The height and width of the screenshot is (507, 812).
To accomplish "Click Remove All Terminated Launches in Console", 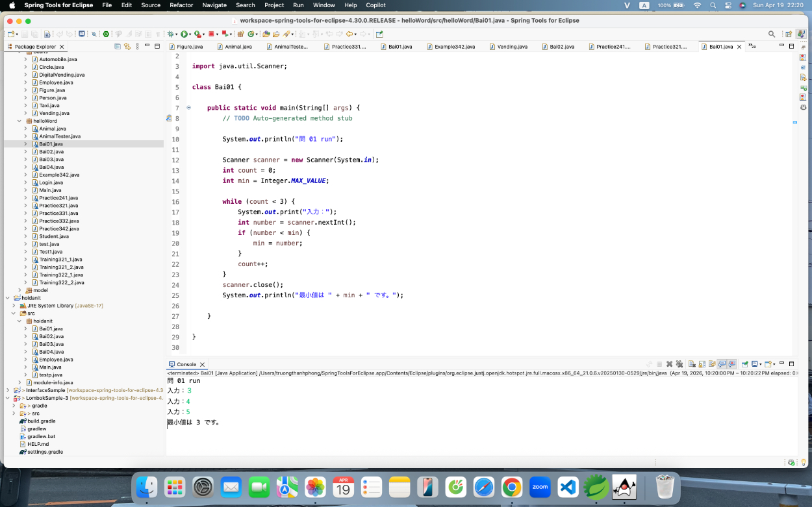I will pos(679,364).
